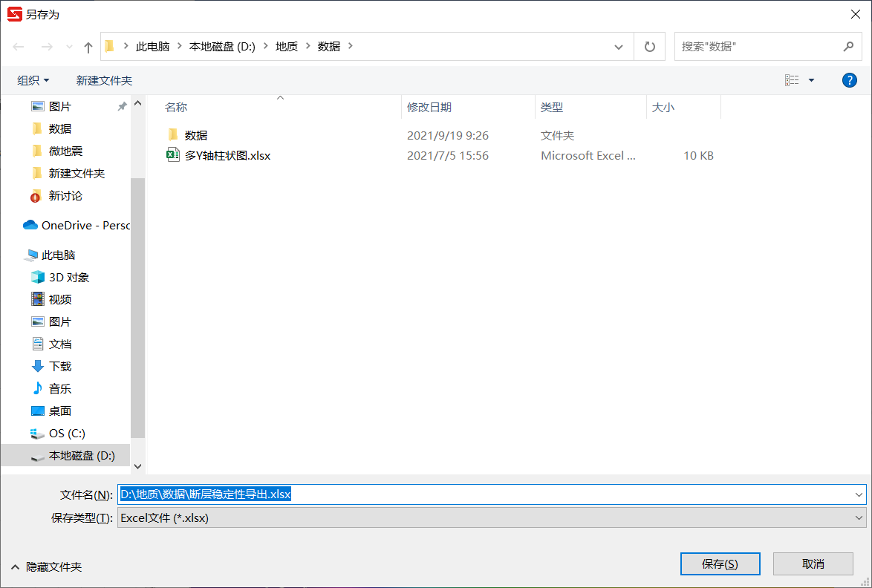
Task: Open 桌面 in the sidebar
Action: point(60,411)
